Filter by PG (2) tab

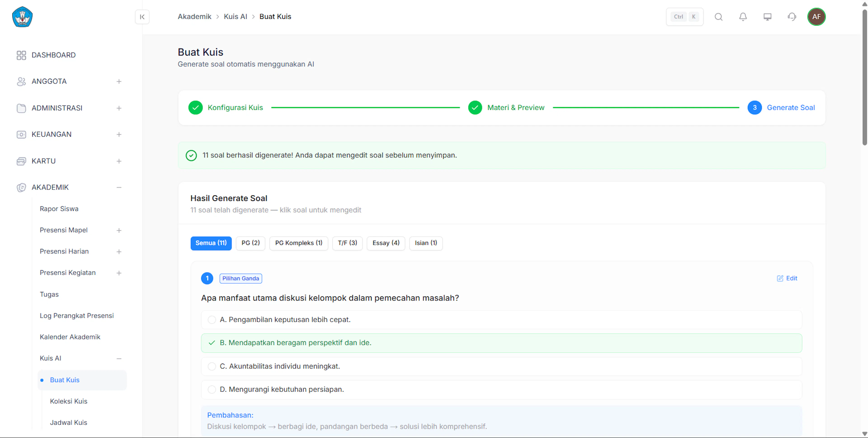click(250, 243)
